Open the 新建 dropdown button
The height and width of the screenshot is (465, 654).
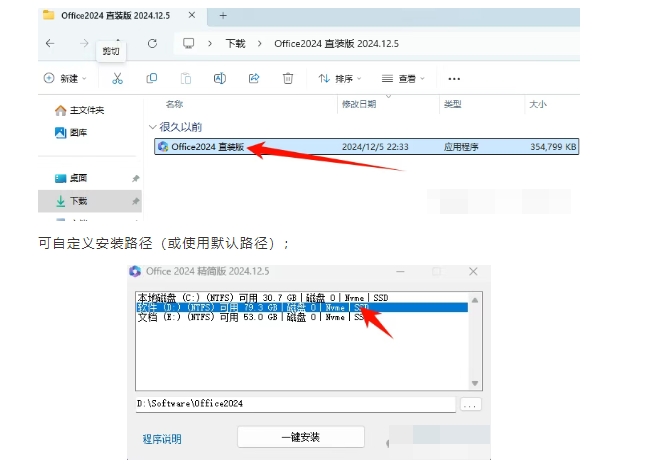point(65,78)
